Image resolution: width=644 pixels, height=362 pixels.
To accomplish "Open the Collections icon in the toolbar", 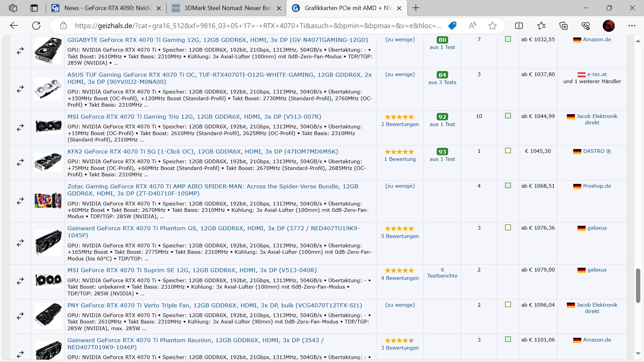I will click(563, 26).
